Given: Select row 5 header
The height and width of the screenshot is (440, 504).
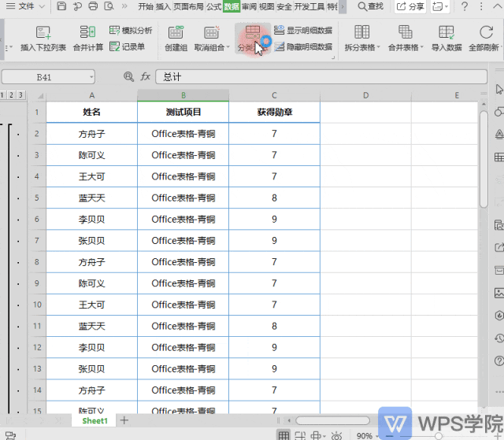Looking at the screenshot, I should click(x=37, y=198).
